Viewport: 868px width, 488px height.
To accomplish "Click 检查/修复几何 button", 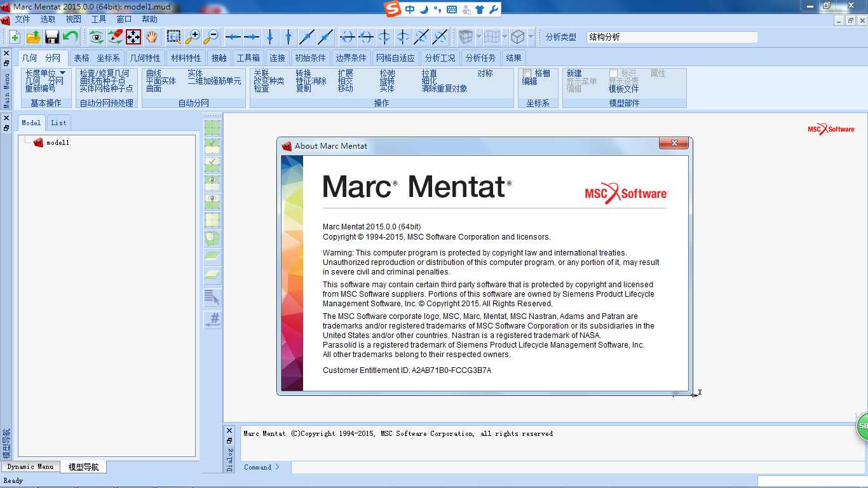I will click(x=104, y=74).
